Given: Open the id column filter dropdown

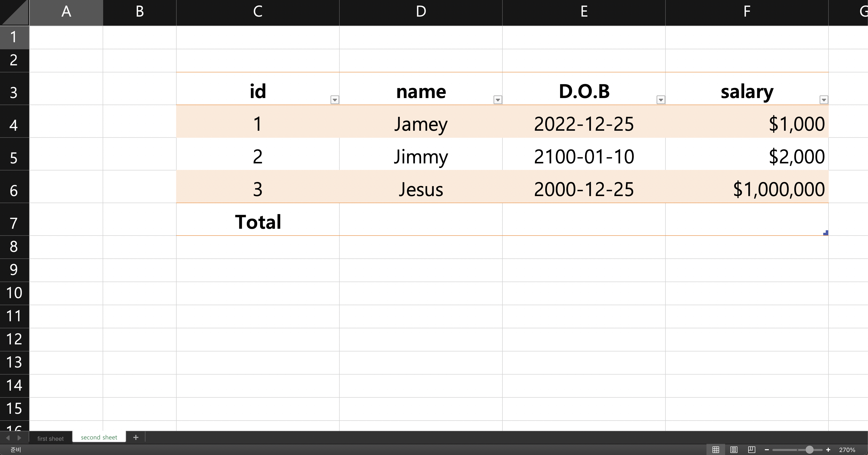Looking at the screenshot, I should tap(335, 100).
